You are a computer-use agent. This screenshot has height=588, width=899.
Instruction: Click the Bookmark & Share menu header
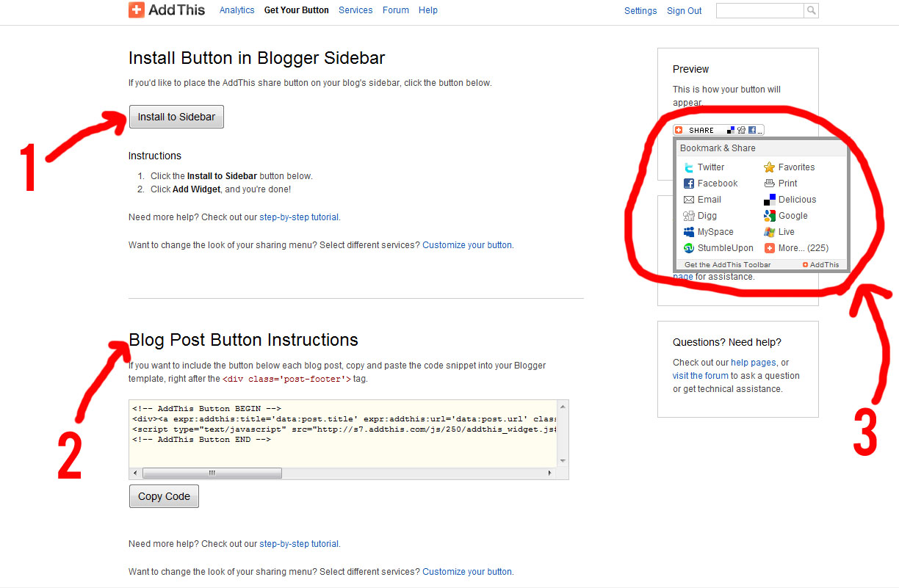(x=762, y=148)
